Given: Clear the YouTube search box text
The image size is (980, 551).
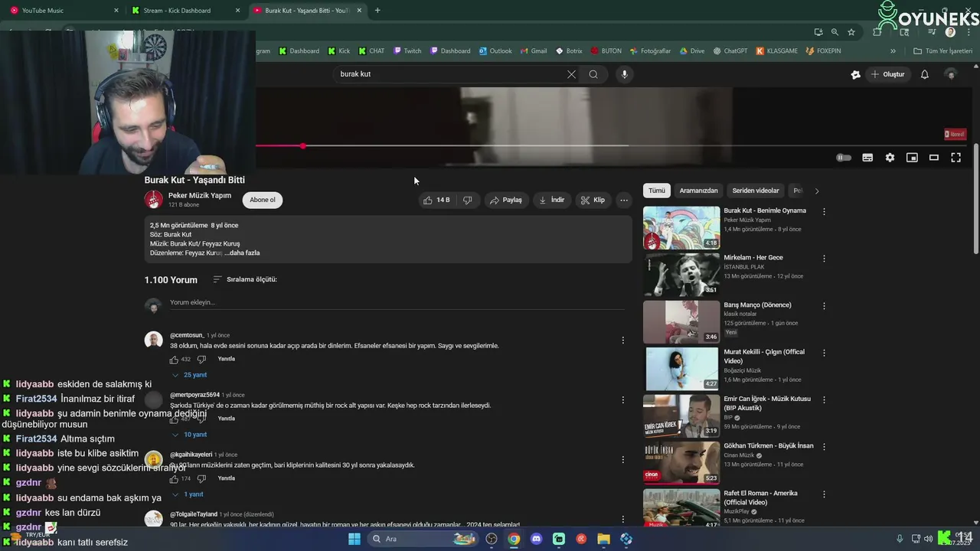Looking at the screenshot, I should pyautogui.click(x=571, y=74).
